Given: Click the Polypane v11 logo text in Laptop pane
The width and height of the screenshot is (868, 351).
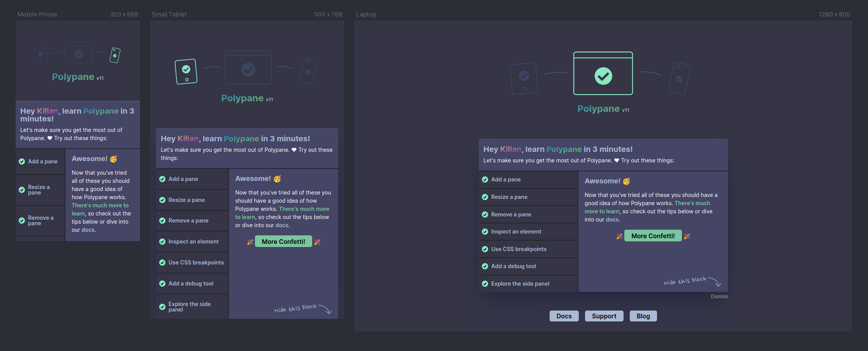Looking at the screenshot, I should 603,109.
